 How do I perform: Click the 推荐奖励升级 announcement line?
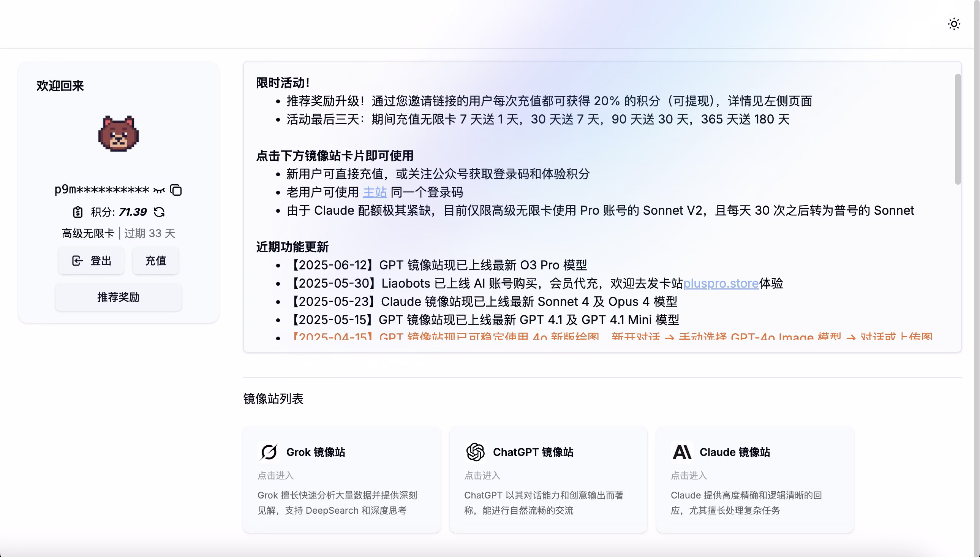click(x=550, y=101)
